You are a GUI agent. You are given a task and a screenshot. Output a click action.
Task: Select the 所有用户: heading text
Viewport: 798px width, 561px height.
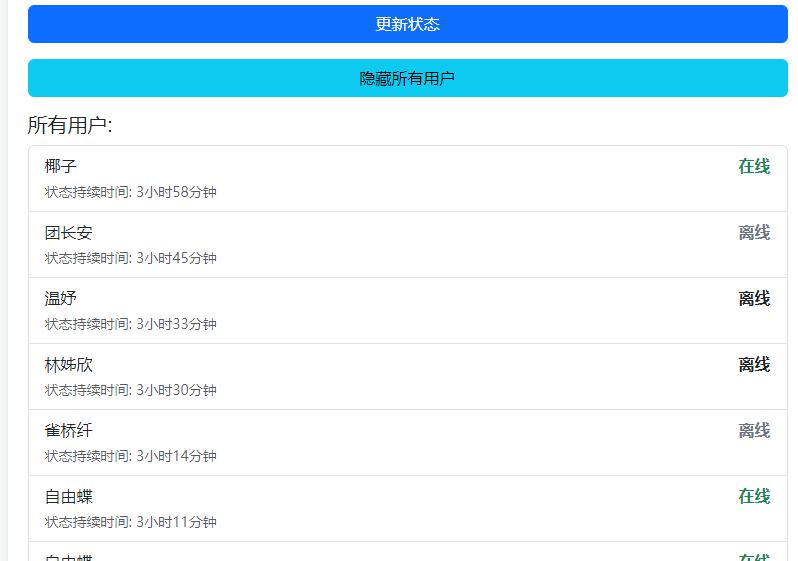tap(70, 125)
